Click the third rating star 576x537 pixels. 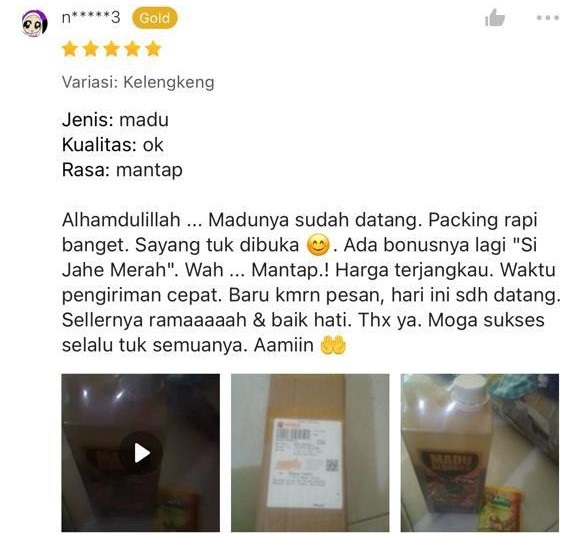tap(111, 49)
